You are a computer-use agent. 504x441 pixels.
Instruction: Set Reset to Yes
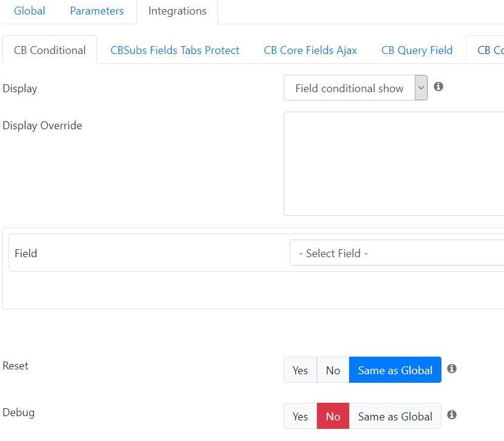300,370
